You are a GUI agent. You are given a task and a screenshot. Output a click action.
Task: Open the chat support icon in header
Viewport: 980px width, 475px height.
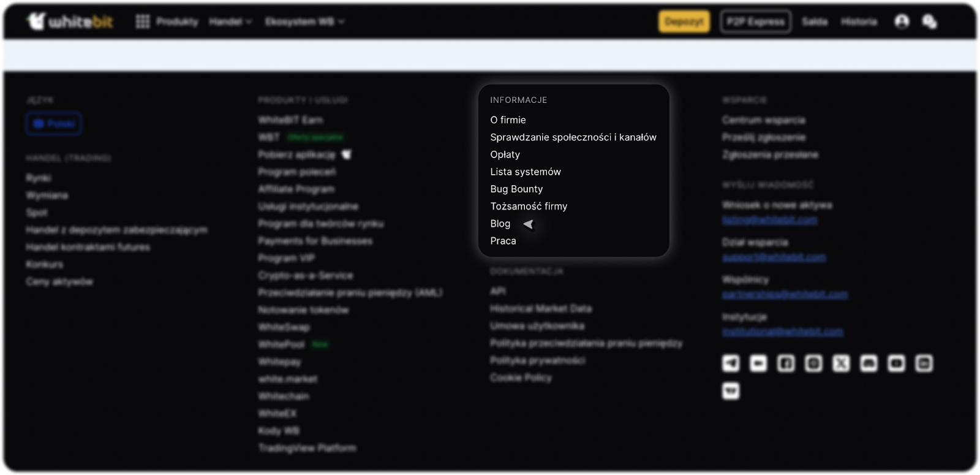click(x=930, y=21)
